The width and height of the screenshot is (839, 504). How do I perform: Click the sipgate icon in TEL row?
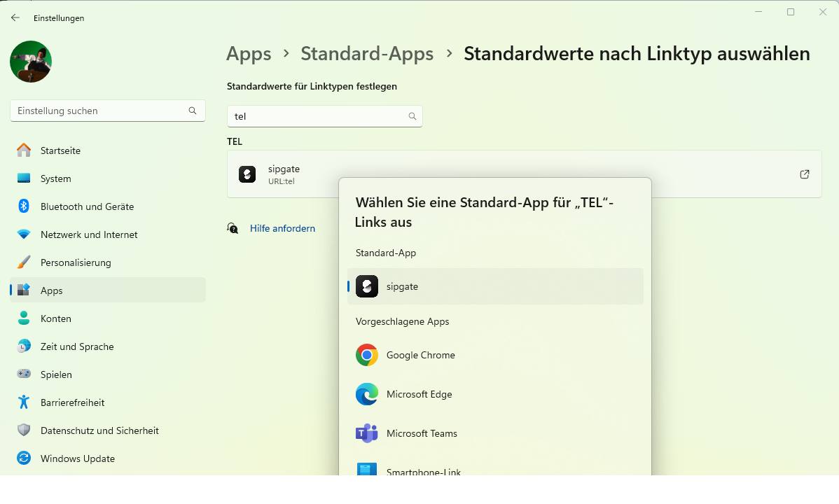coord(247,174)
